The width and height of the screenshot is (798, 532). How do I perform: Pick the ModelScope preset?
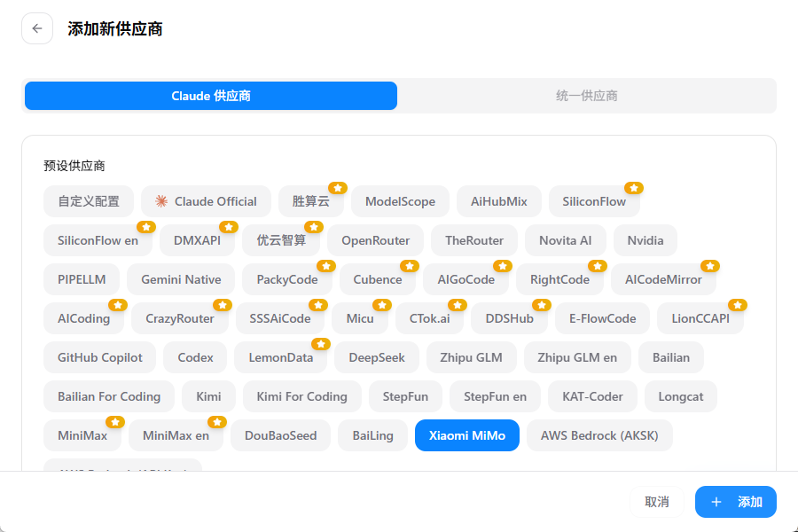click(x=400, y=201)
